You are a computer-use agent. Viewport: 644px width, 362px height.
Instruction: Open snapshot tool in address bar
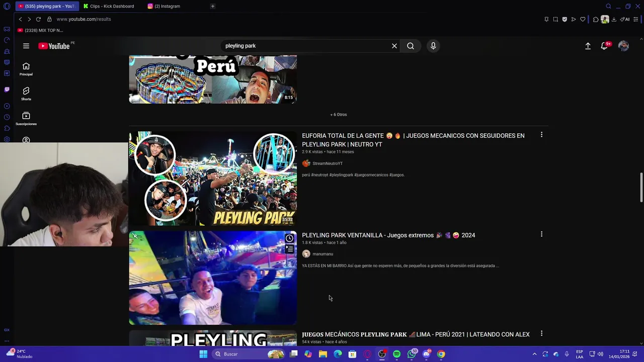pyautogui.click(x=555, y=19)
